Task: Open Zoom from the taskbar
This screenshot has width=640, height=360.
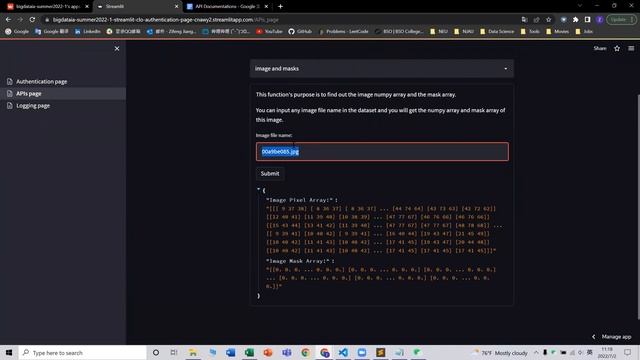Action: point(362,352)
